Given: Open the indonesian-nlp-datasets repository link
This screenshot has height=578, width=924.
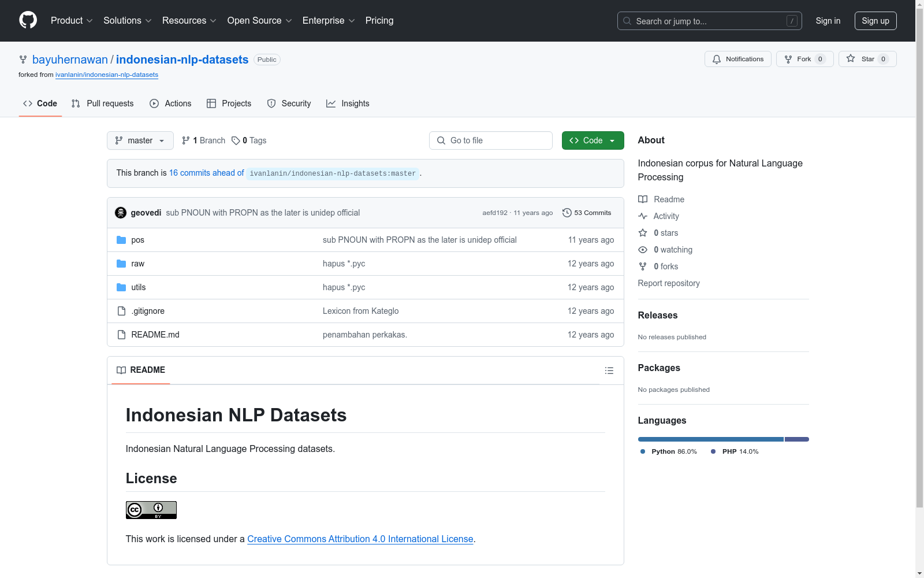Looking at the screenshot, I should click(182, 60).
